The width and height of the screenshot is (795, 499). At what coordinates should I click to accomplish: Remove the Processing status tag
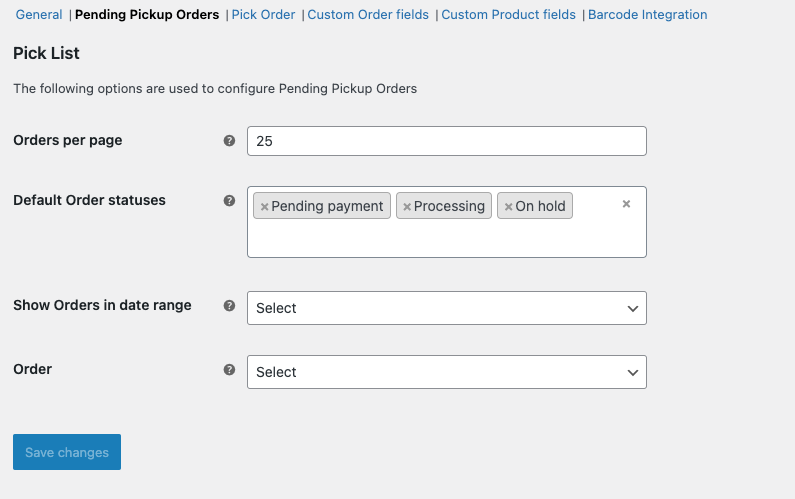tap(407, 207)
